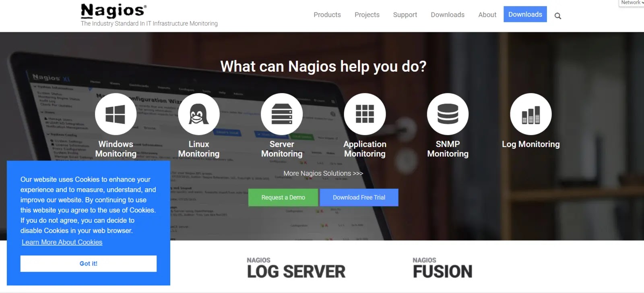The width and height of the screenshot is (644, 293).
Task: Dismiss cookie notice with Got it!
Action: (x=89, y=264)
